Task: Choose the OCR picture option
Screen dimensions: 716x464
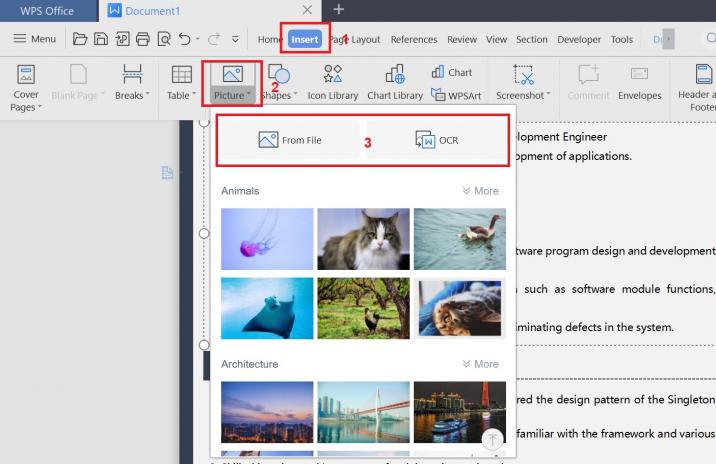Action: tap(437, 140)
